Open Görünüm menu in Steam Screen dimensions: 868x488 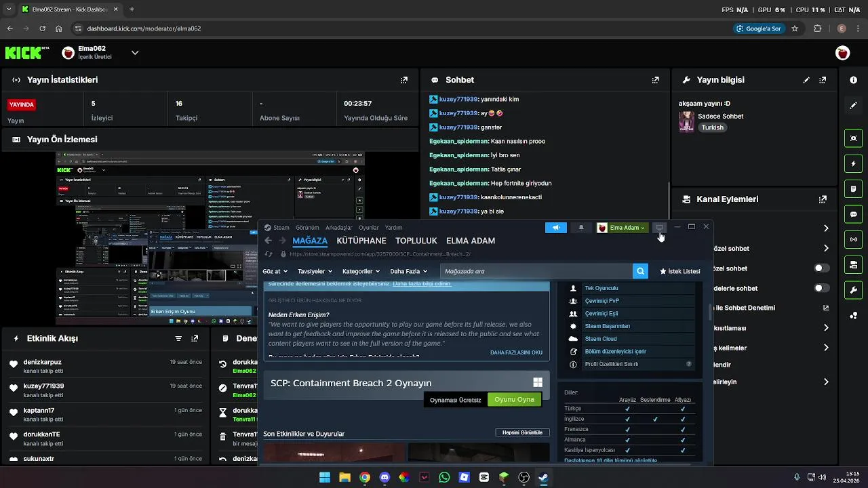click(x=307, y=228)
